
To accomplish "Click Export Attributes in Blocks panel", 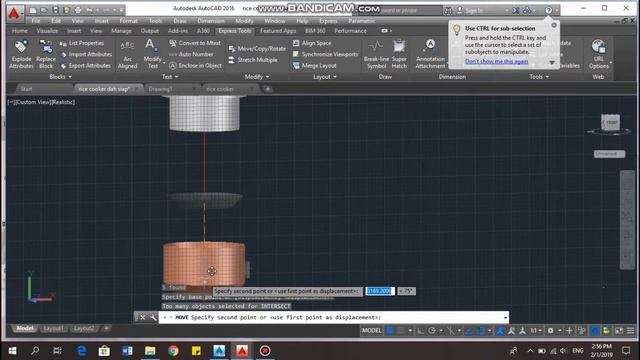I will tap(85, 66).
